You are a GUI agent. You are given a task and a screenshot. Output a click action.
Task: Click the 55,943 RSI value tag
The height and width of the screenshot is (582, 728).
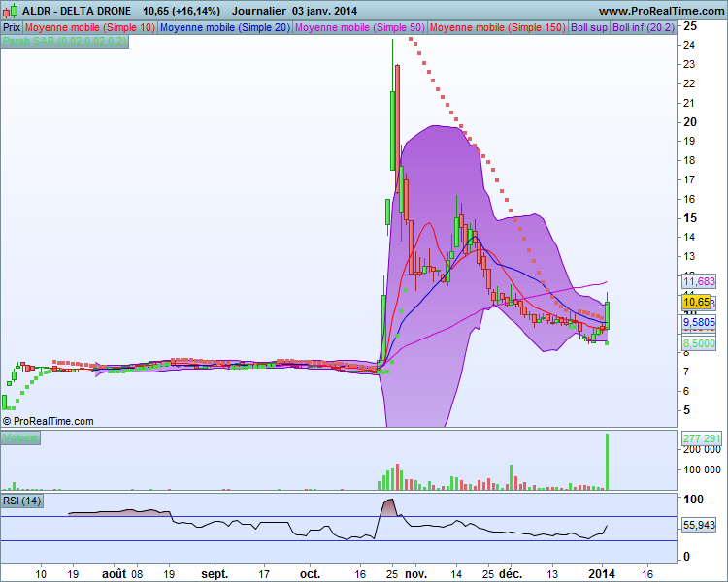click(x=699, y=525)
